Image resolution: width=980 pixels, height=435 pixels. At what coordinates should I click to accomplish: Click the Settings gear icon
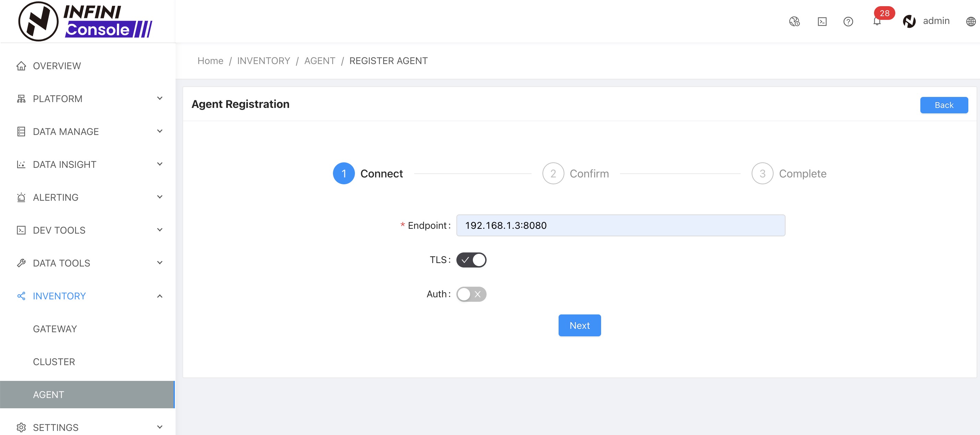pyautogui.click(x=21, y=427)
